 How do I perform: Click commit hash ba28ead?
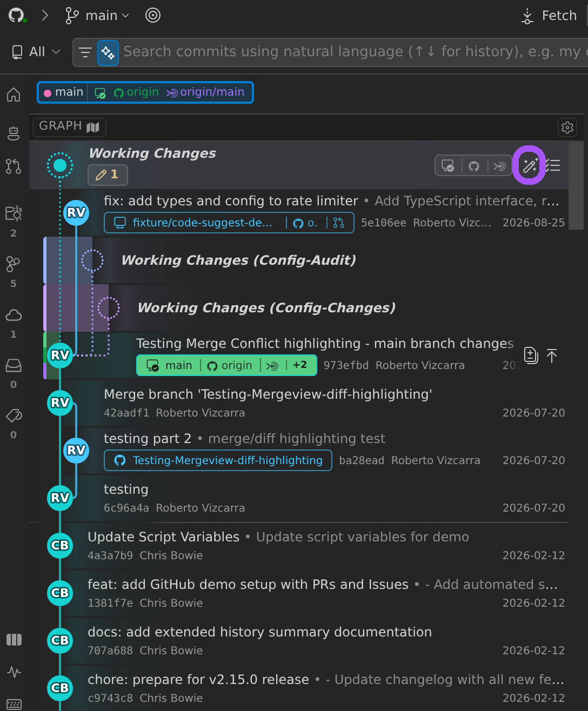point(362,460)
